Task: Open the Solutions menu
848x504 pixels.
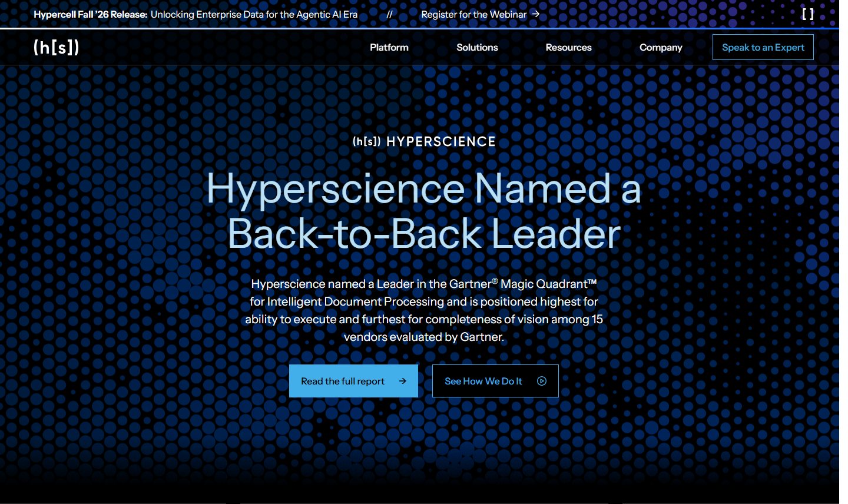Action: 477,47
